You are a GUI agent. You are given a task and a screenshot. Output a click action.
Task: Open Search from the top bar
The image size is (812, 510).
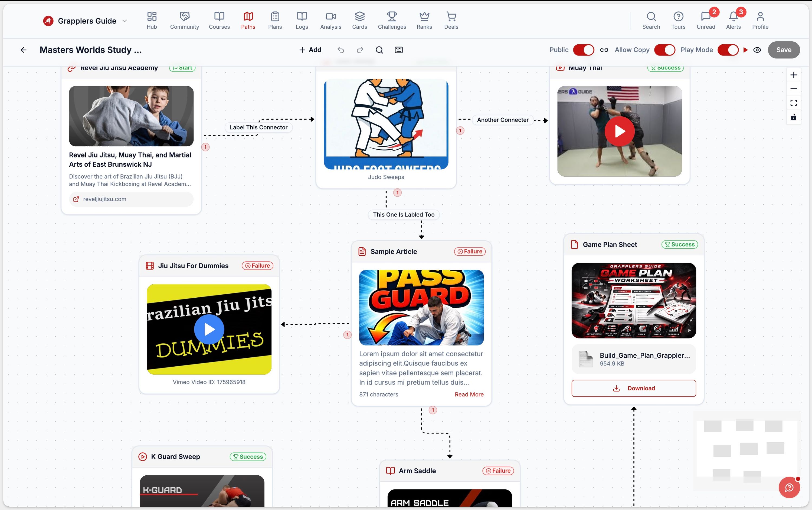pos(651,21)
